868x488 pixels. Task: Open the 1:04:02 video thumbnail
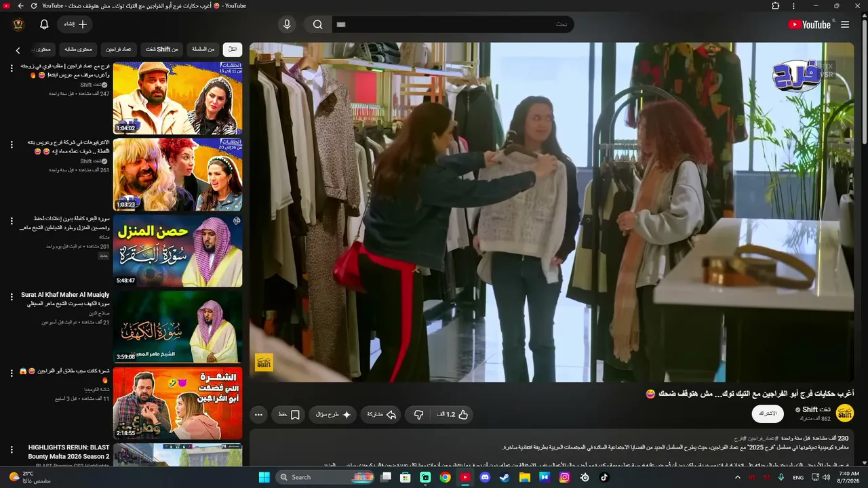[178, 98]
